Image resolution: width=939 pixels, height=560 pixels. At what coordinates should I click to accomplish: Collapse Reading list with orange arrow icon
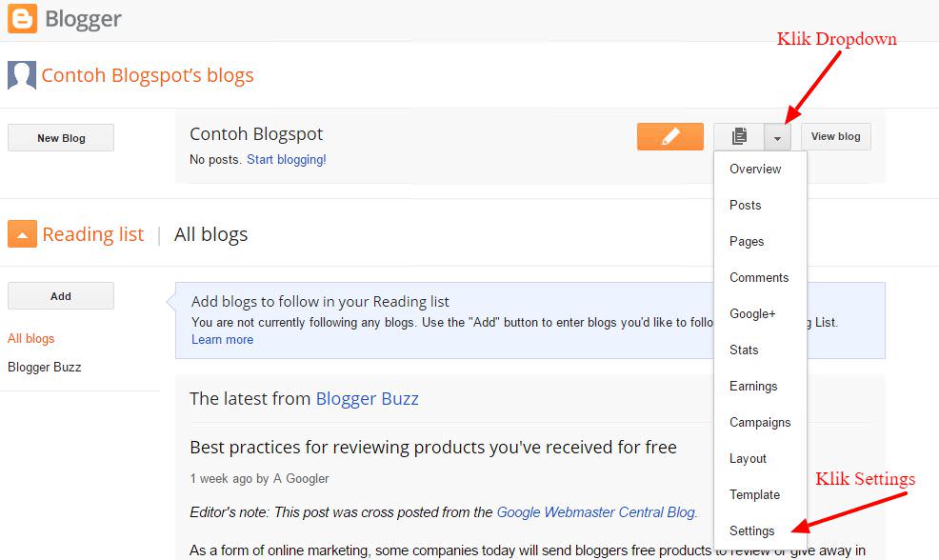pos(22,234)
